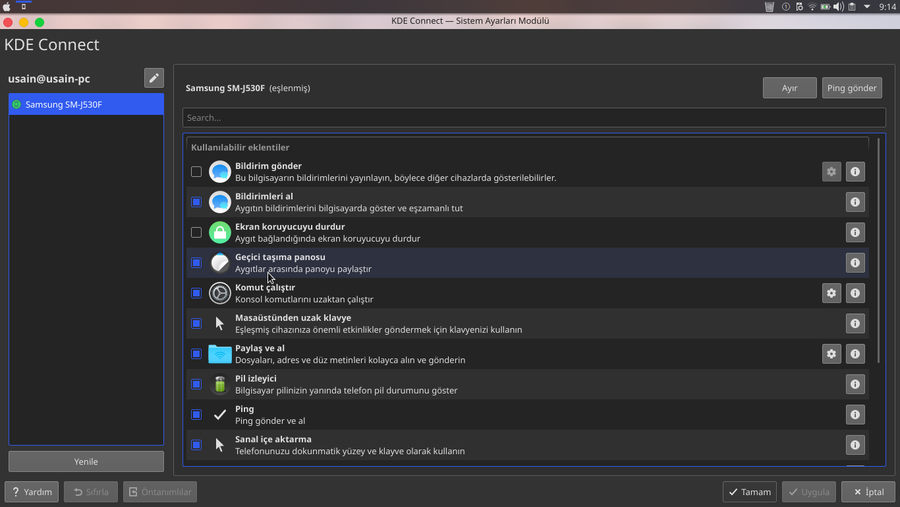This screenshot has width=900, height=507.
Task: Uncheck the Ping plugin checkbox
Action: pos(196,415)
